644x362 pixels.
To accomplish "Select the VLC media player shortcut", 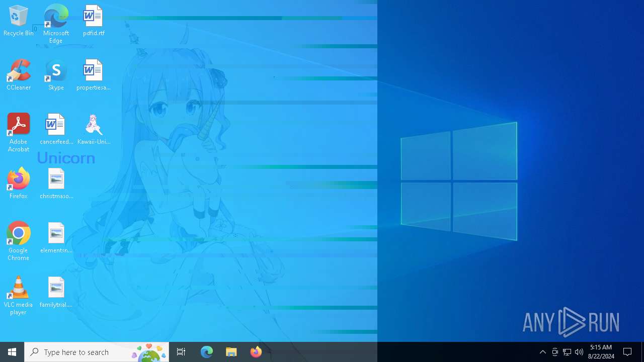I will tap(19, 295).
